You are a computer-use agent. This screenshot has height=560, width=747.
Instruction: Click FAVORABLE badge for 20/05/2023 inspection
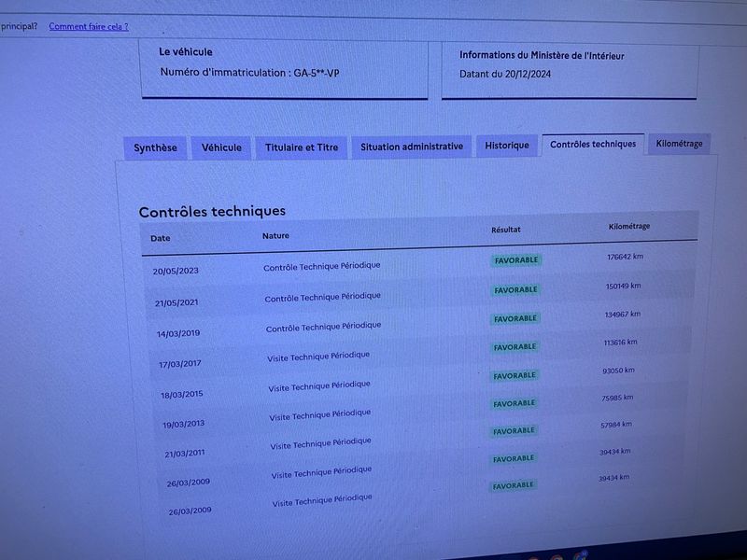(516, 260)
